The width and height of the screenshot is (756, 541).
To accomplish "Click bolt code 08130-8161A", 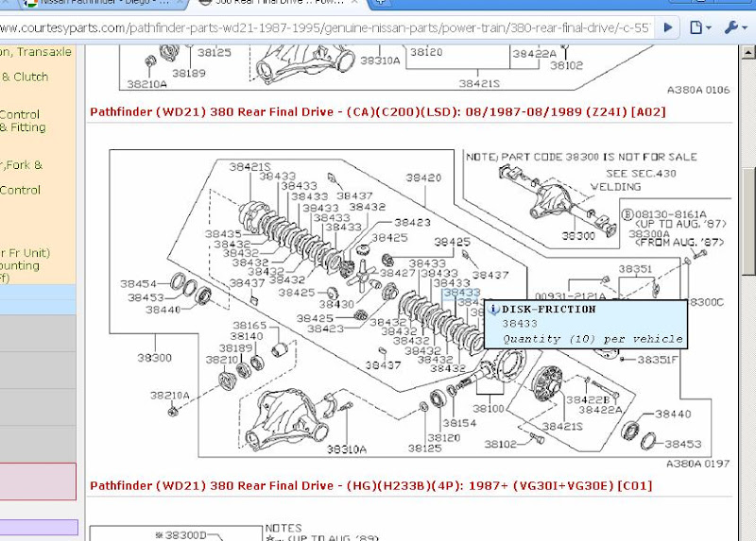I will (x=671, y=214).
